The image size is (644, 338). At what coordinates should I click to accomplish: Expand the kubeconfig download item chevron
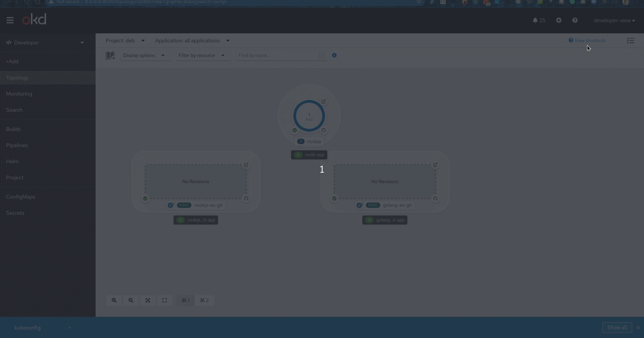pyautogui.click(x=69, y=328)
